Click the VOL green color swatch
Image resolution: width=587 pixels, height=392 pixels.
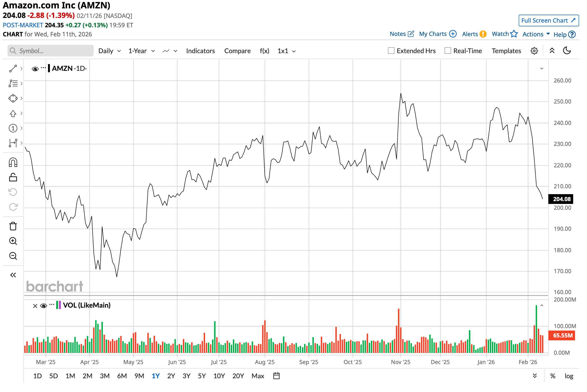click(57, 305)
